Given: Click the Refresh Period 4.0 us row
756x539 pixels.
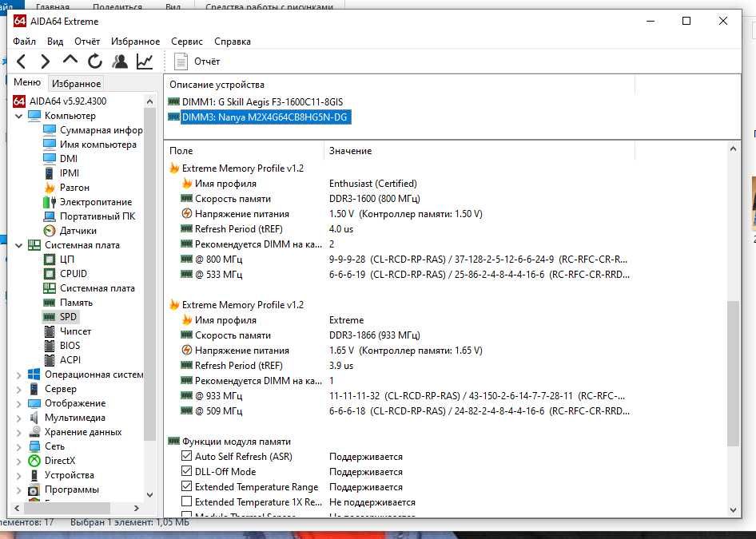Looking at the screenshot, I should point(268,229).
